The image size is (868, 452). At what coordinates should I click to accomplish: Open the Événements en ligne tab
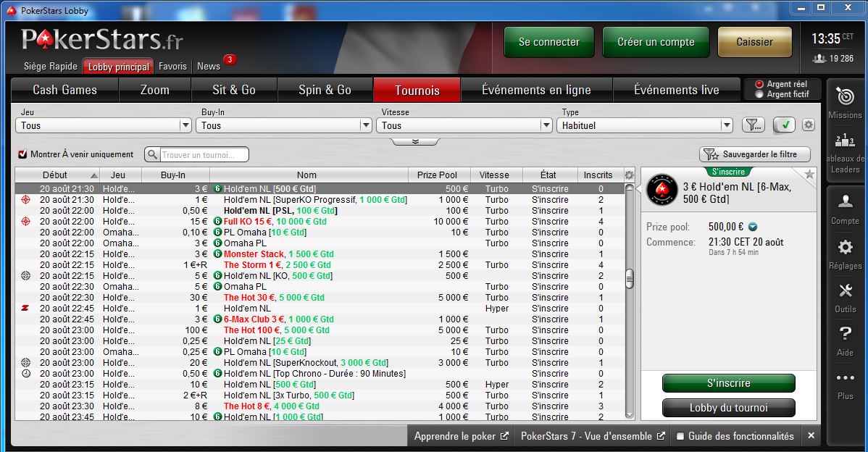point(536,90)
